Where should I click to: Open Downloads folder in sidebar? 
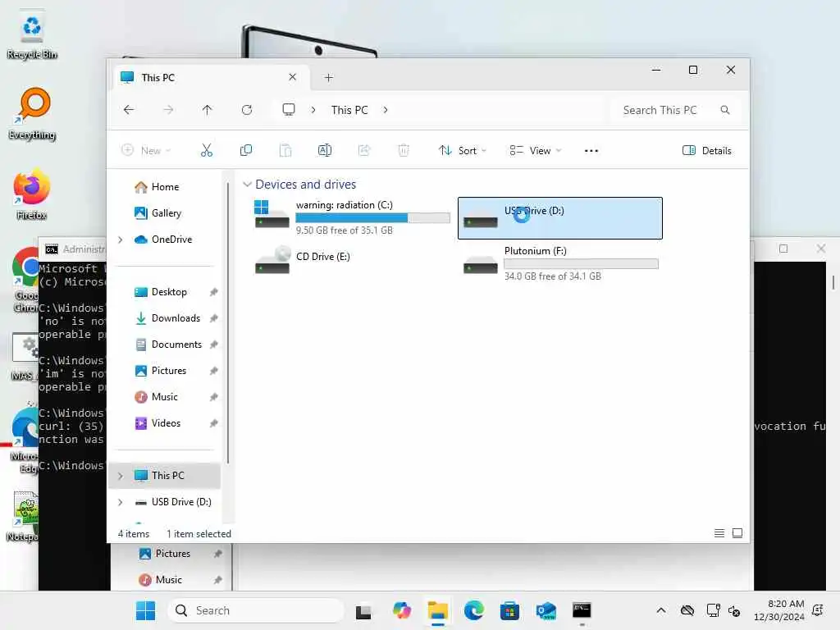coord(176,318)
